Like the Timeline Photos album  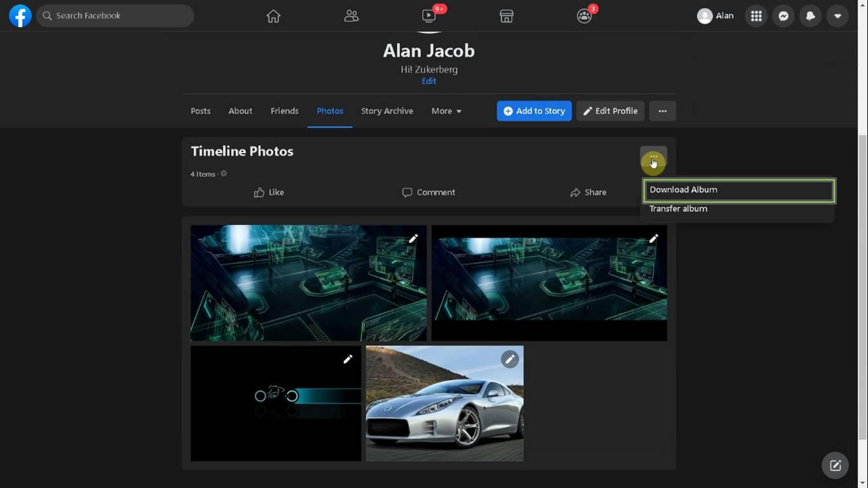coord(269,193)
